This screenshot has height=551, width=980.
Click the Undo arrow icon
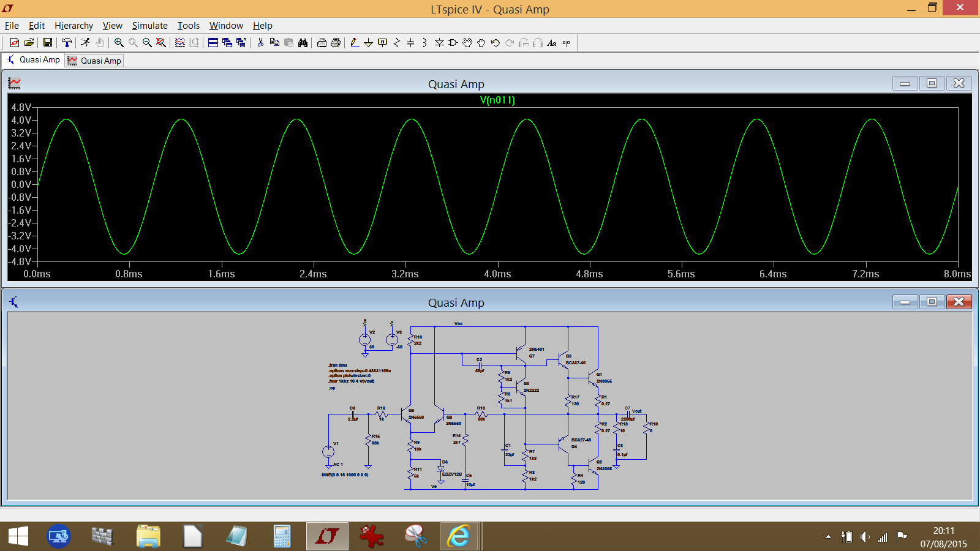(496, 42)
